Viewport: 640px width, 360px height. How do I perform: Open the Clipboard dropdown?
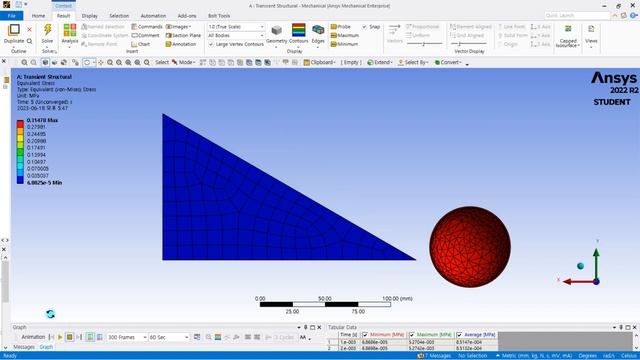[320, 62]
